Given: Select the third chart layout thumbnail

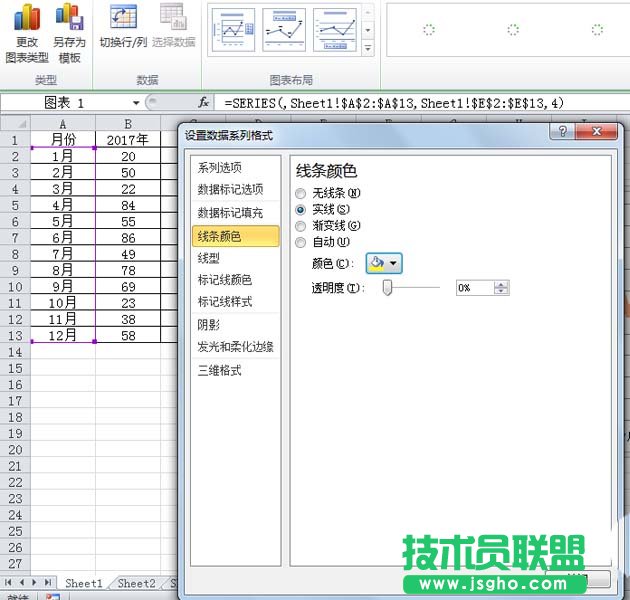Looking at the screenshot, I should point(335,30).
